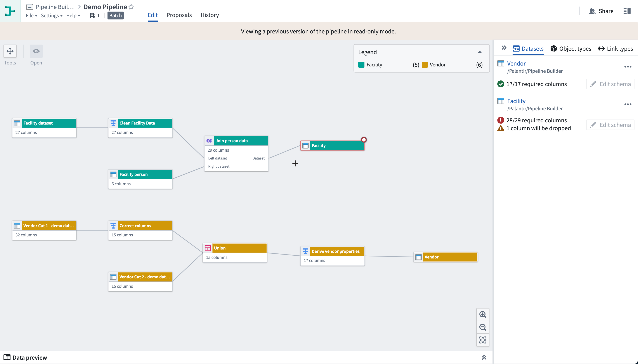Zoom out of the pipeline graph

click(x=483, y=327)
